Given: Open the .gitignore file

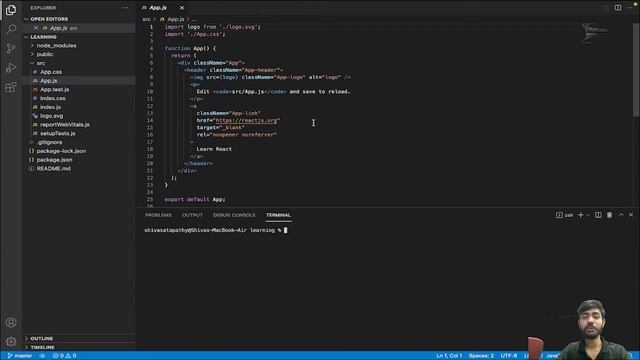Looking at the screenshot, I should (x=49, y=142).
